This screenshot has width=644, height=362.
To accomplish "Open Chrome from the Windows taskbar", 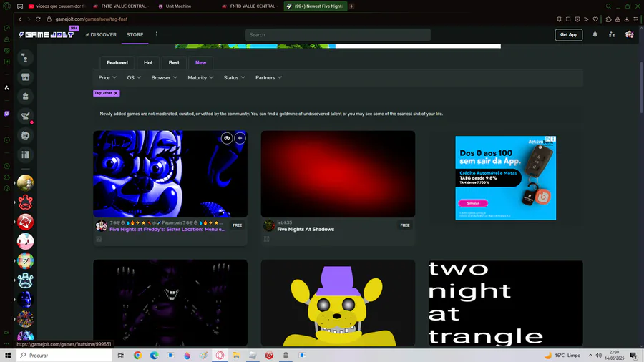I will (x=137, y=355).
